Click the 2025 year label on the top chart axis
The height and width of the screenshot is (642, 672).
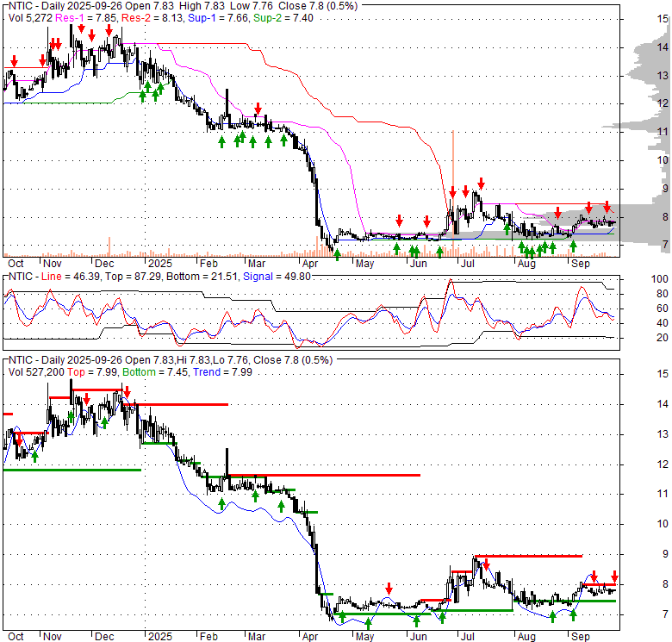pos(160,264)
